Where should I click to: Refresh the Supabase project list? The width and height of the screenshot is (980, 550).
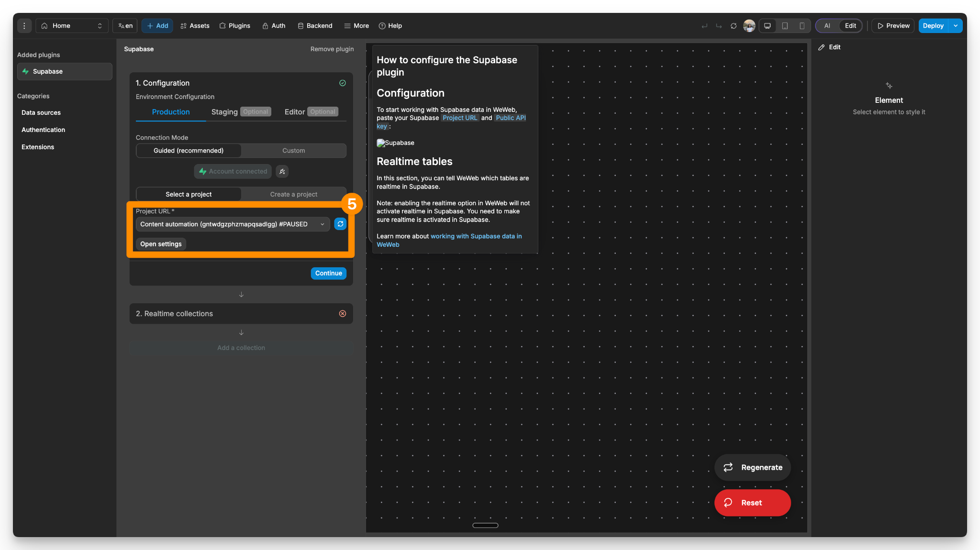point(340,224)
